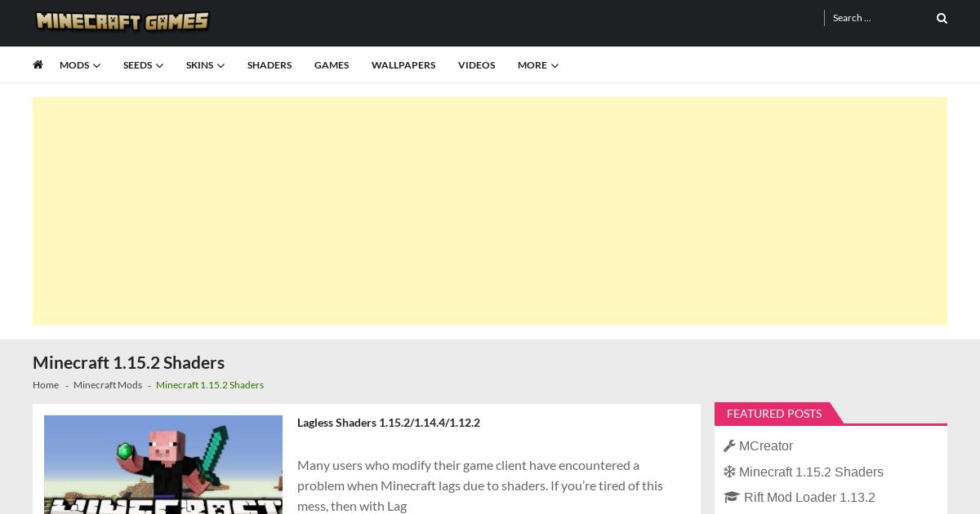Open the Lagless Shaders post thumbnail
The height and width of the screenshot is (514, 980).
[x=163, y=464]
